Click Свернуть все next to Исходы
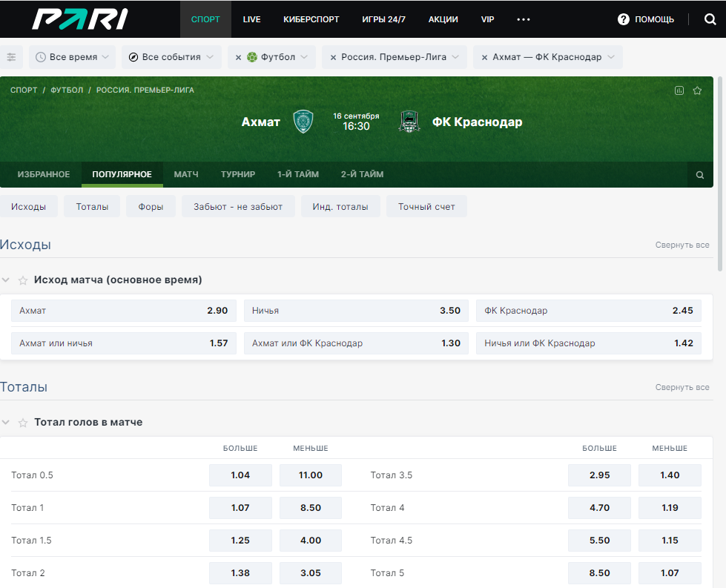 [682, 245]
